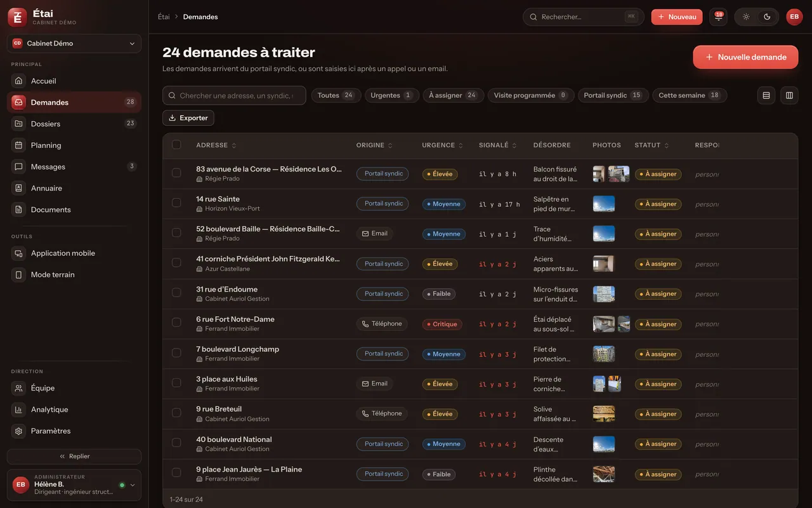Click the Étai logo icon
This screenshot has width=812, height=508.
(x=17, y=17)
